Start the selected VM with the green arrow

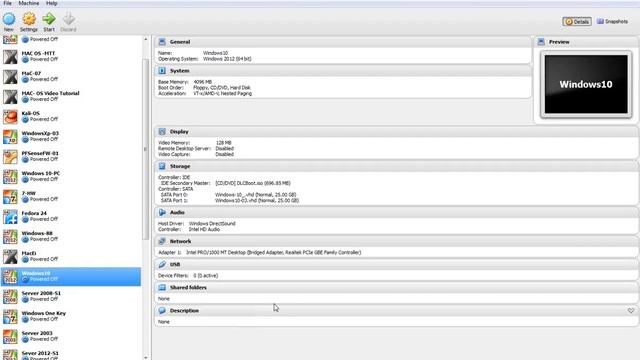click(x=49, y=19)
